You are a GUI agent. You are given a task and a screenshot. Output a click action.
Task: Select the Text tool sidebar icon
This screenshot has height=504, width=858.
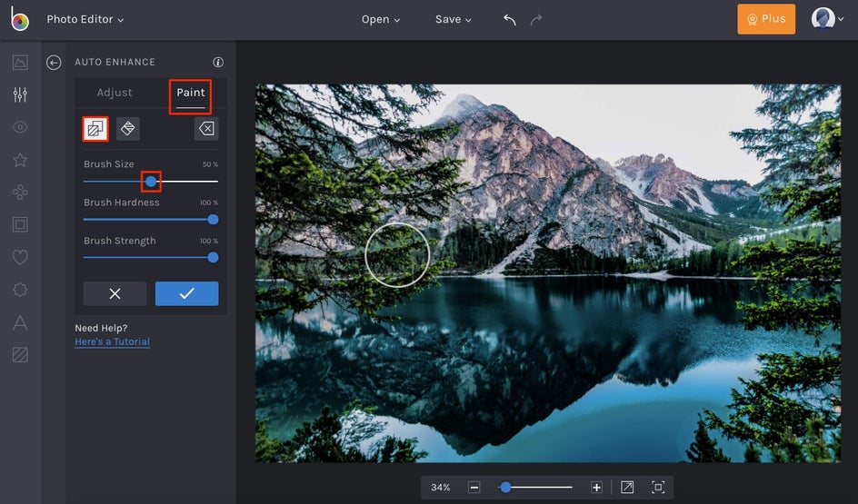20,321
